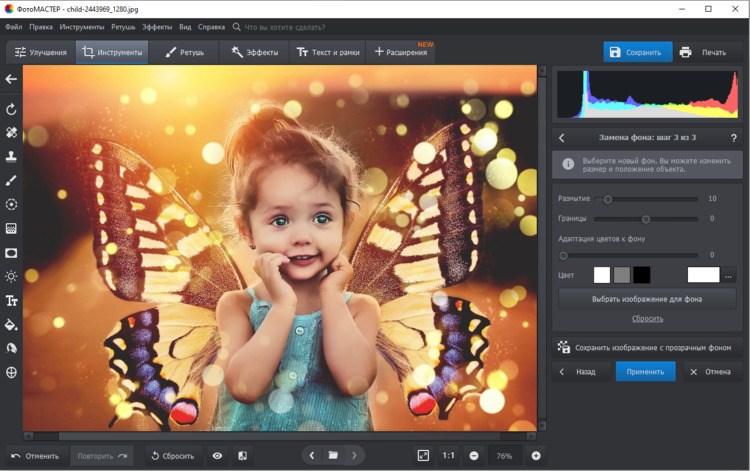The width and height of the screenshot is (750, 471).
Task: Open the Эффекты menu in the menu bar
Action: click(156, 27)
